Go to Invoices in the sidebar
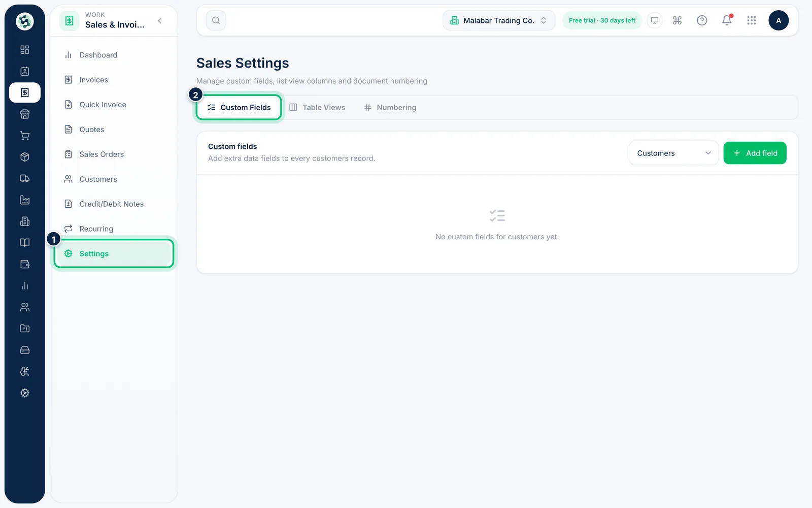This screenshot has height=508, width=812. click(114, 80)
